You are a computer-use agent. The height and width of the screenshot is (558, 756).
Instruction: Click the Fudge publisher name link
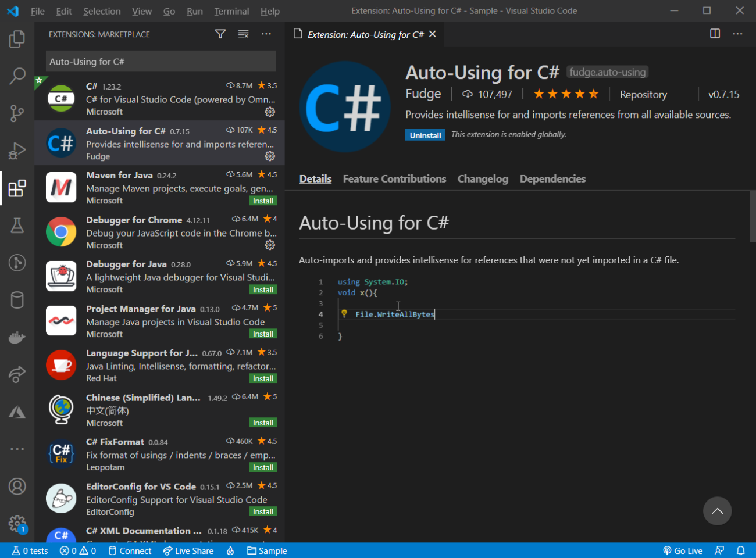(423, 94)
